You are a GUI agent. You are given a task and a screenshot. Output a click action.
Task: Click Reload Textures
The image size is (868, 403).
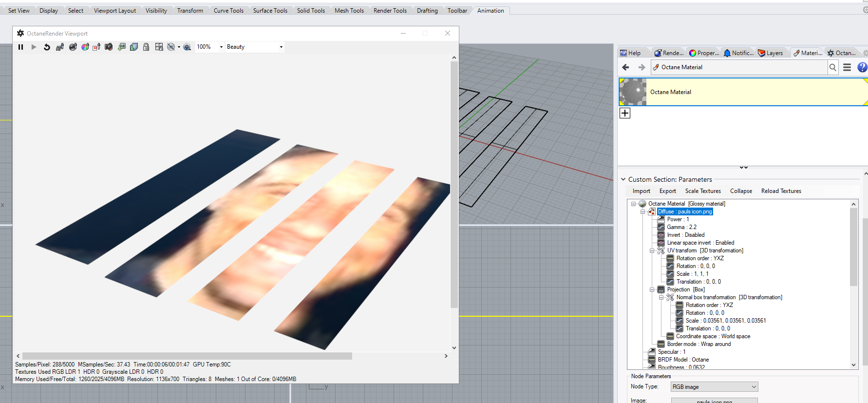click(x=781, y=191)
